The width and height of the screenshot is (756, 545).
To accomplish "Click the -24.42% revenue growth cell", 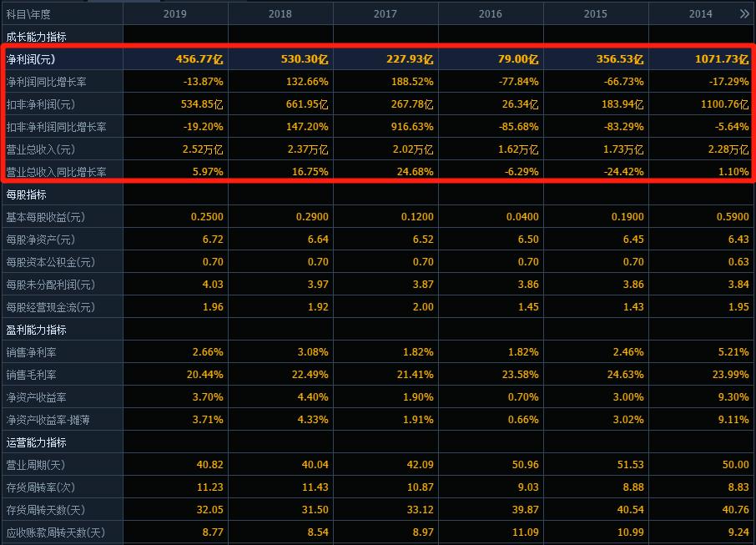I will (623, 172).
